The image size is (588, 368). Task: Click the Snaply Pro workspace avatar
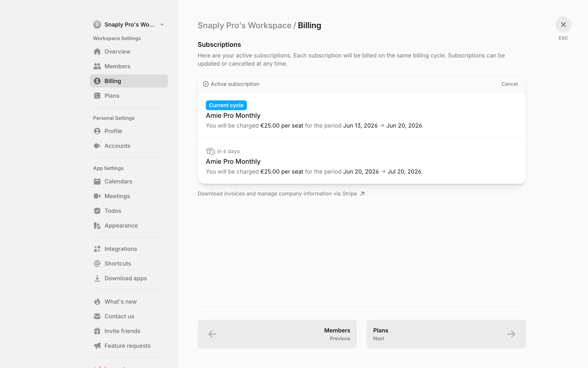(97, 25)
